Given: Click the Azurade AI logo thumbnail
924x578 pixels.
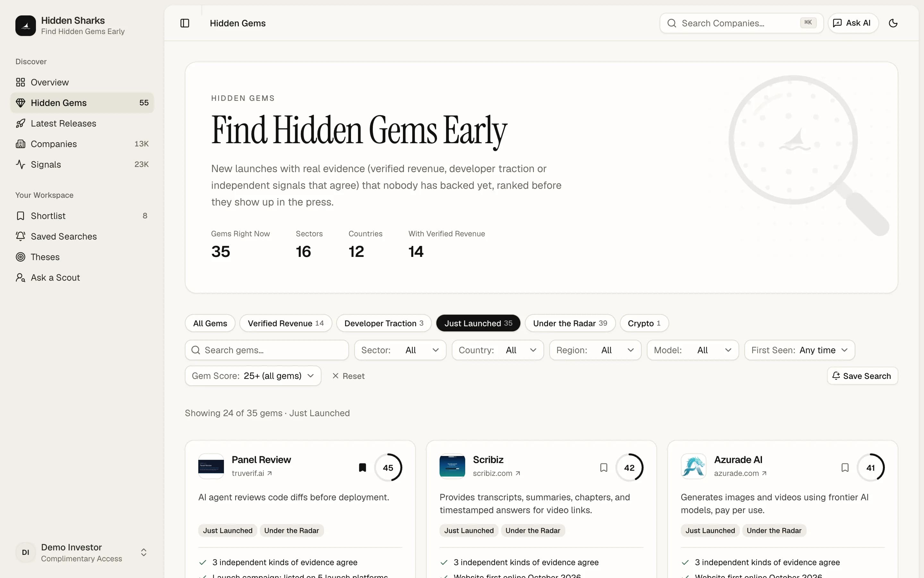Looking at the screenshot, I should [x=694, y=466].
